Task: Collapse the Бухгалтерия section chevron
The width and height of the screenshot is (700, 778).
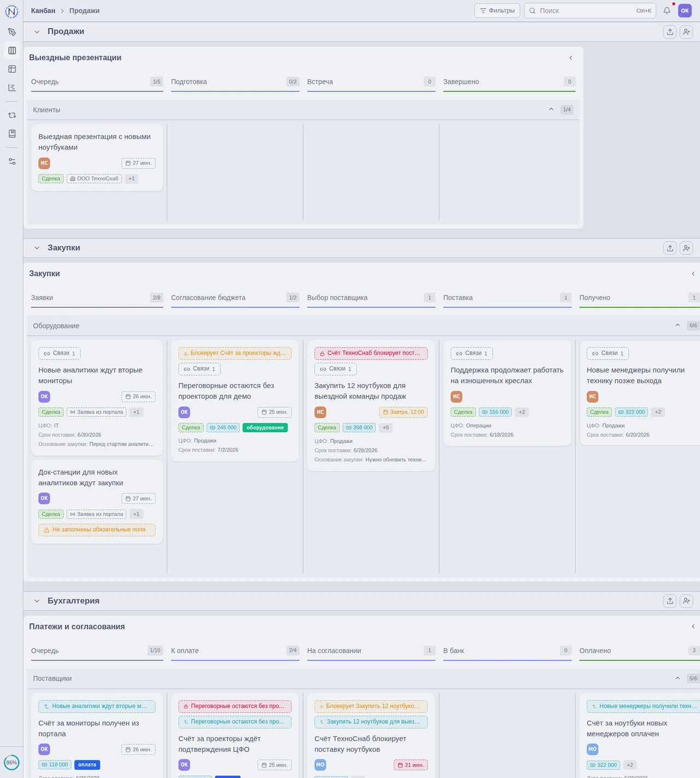Action: (x=37, y=601)
